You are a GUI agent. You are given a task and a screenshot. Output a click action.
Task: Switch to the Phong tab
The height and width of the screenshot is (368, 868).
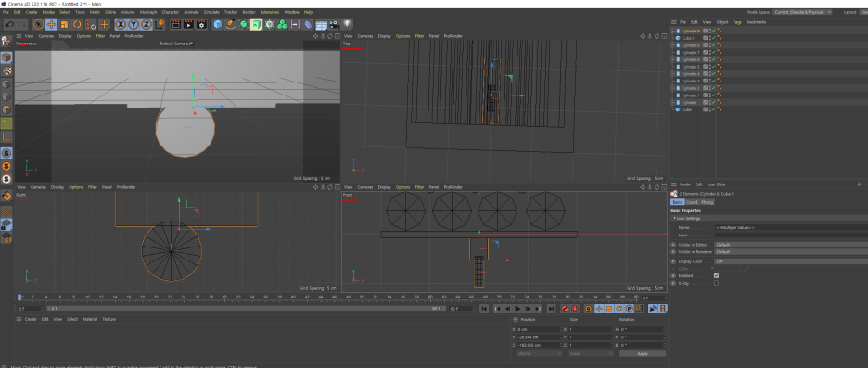[708, 202]
